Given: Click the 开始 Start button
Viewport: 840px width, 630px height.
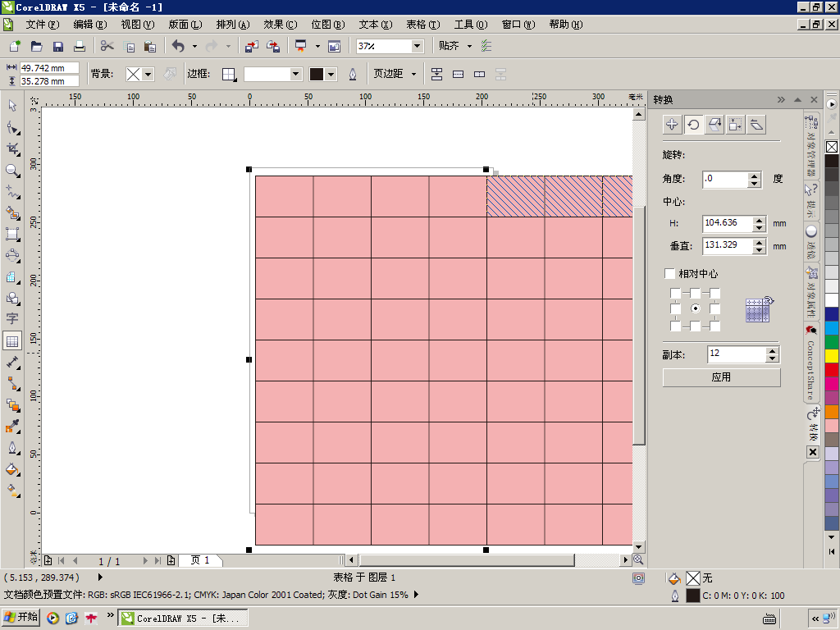Looking at the screenshot, I should point(21,618).
